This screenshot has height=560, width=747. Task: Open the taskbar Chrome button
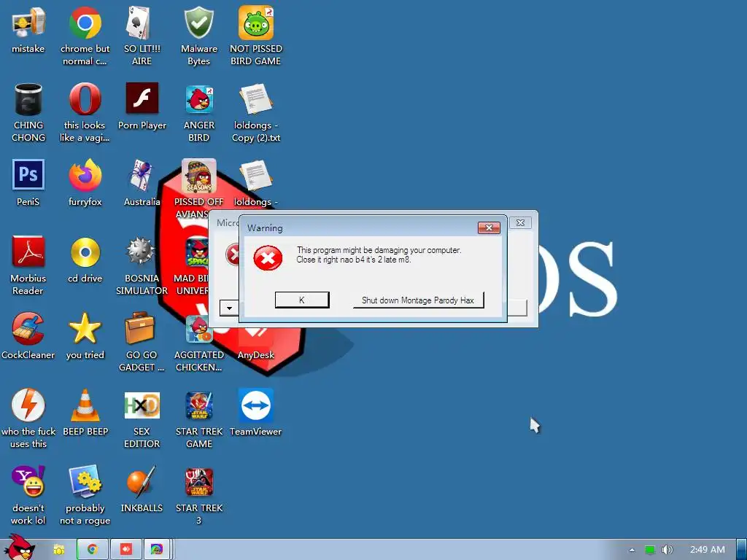pos(93,550)
